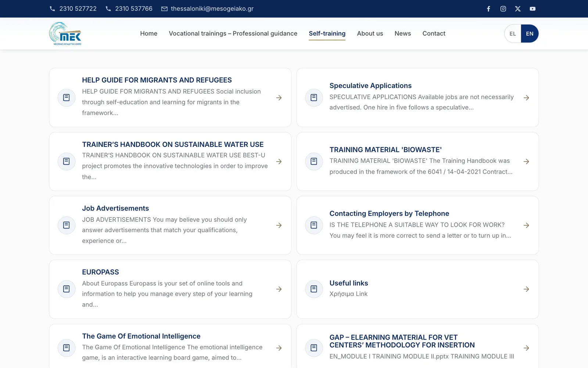Select the EN language option
Screen dimensions: 588x368
[530, 33]
